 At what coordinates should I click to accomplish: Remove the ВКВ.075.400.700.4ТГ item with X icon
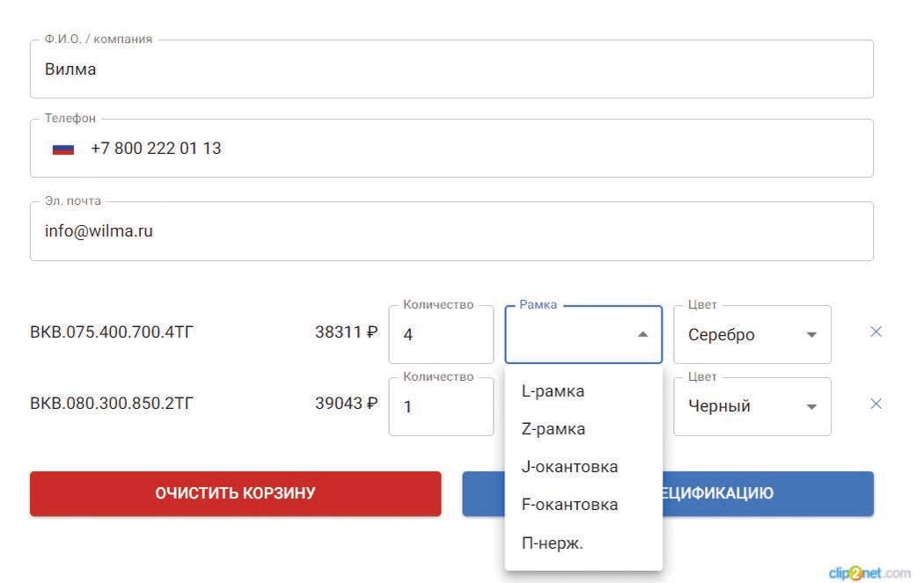pos(876,332)
